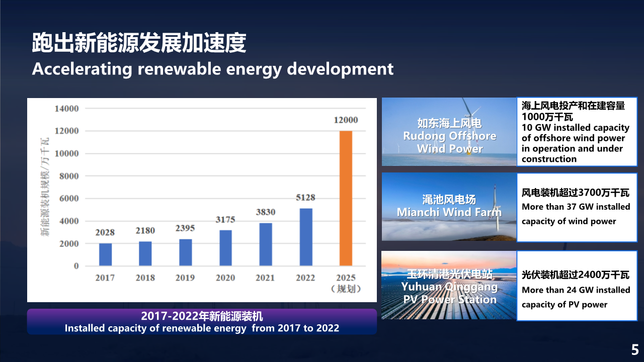644x362 pixels.
Task: Select the "More than 24 GW" PV power text box
Action: pos(577,290)
